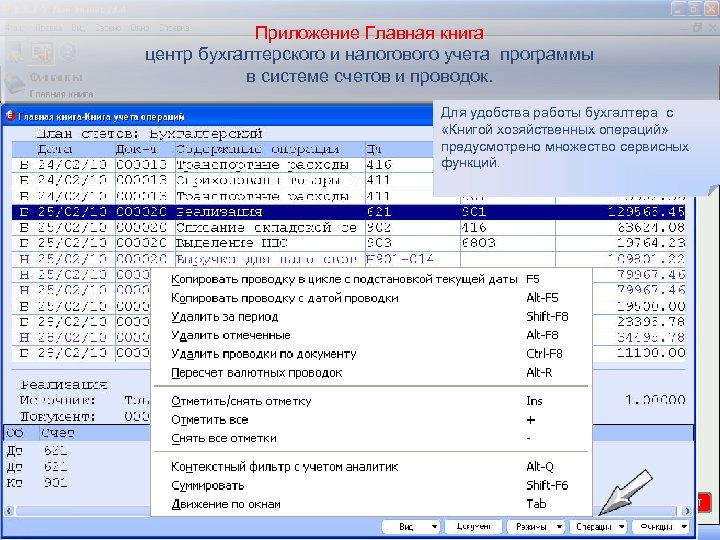The image size is (720, 540).
Task: Click the amount cell '11100.00'
Action: (x=651, y=353)
